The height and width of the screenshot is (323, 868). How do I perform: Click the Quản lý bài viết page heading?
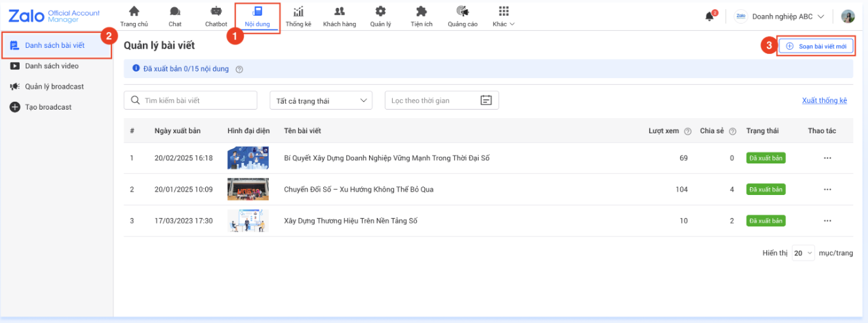coord(159,45)
